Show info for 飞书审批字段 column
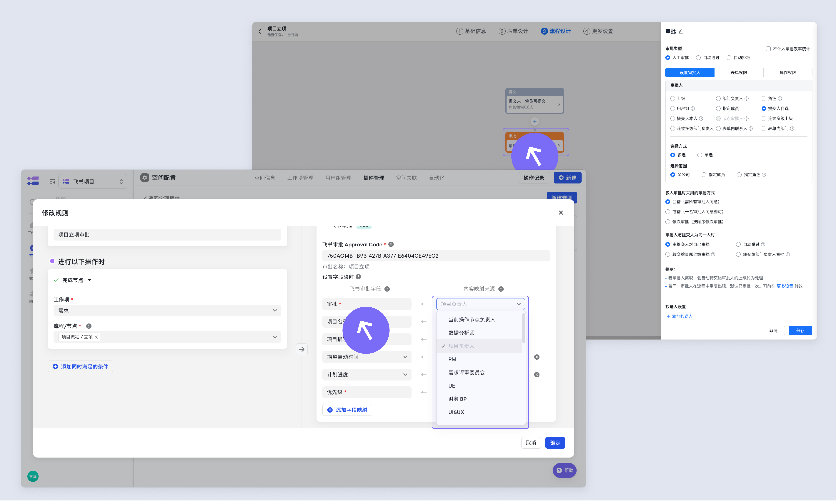The width and height of the screenshot is (836, 504). tap(387, 289)
